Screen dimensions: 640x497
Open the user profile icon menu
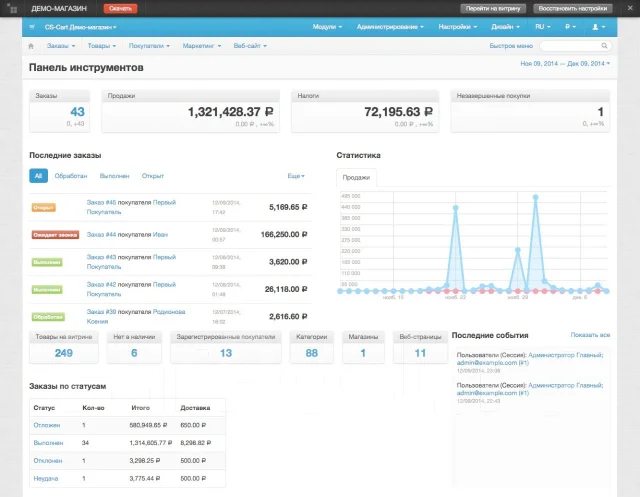pos(599,27)
